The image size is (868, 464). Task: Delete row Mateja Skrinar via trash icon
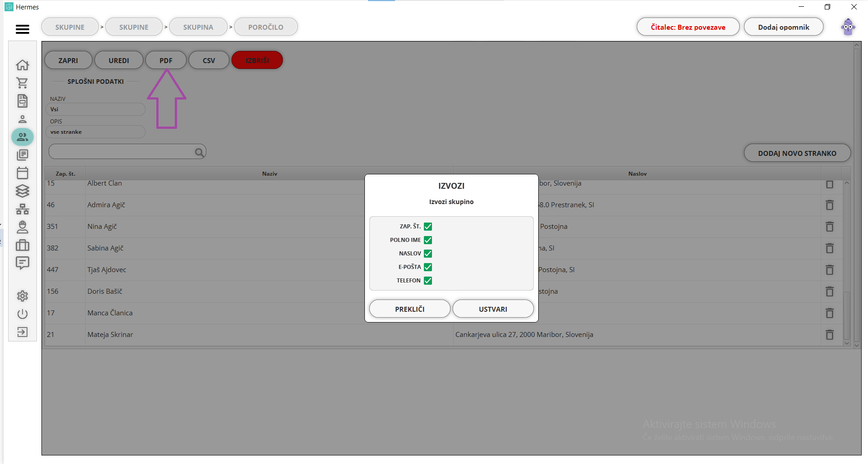(830, 335)
